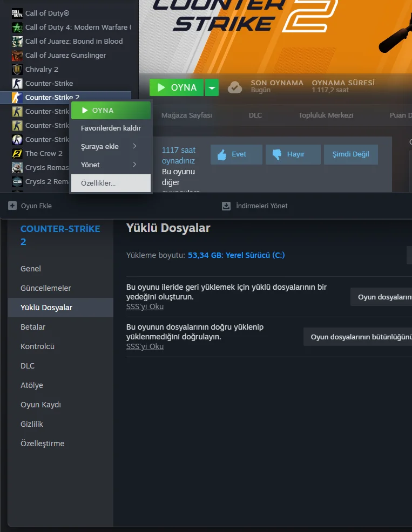Viewport: 412px width, 532px height.
Task: Open the DLC tab on game page
Action: tap(255, 115)
